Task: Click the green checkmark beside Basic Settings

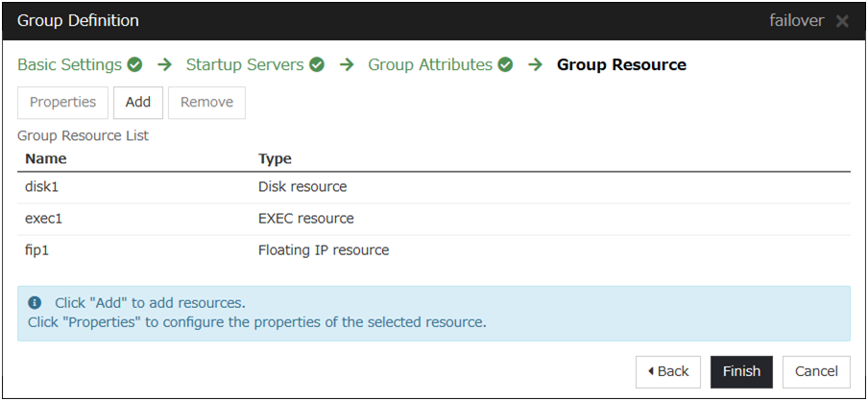Action: coord(134,65)
